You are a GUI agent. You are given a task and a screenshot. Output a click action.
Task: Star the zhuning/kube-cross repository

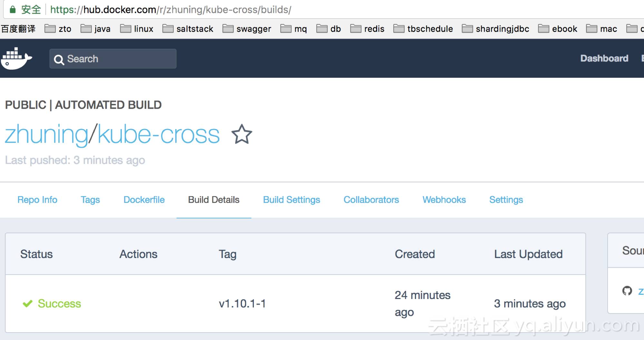click(x=242, y=134)
